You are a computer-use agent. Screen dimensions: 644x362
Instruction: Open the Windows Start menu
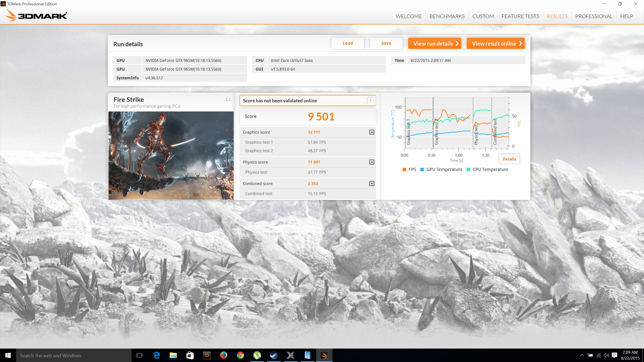[x=8, y=355]
